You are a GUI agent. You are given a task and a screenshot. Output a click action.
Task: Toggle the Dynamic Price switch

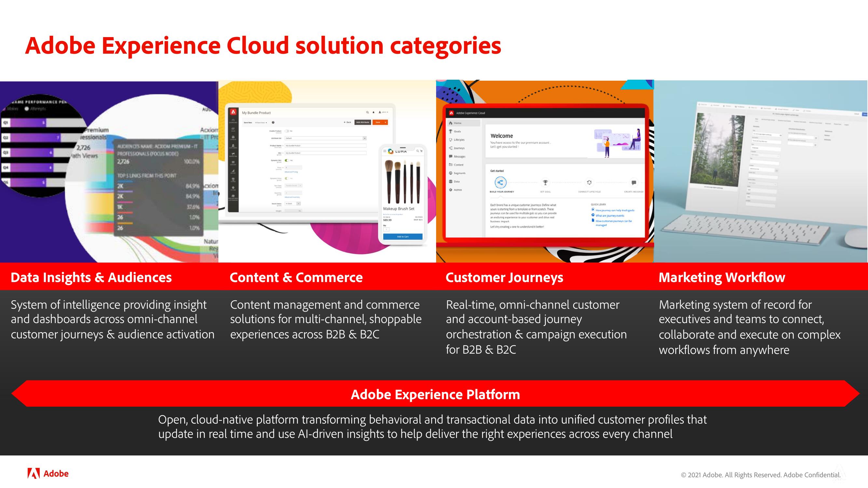pos(287,178)
